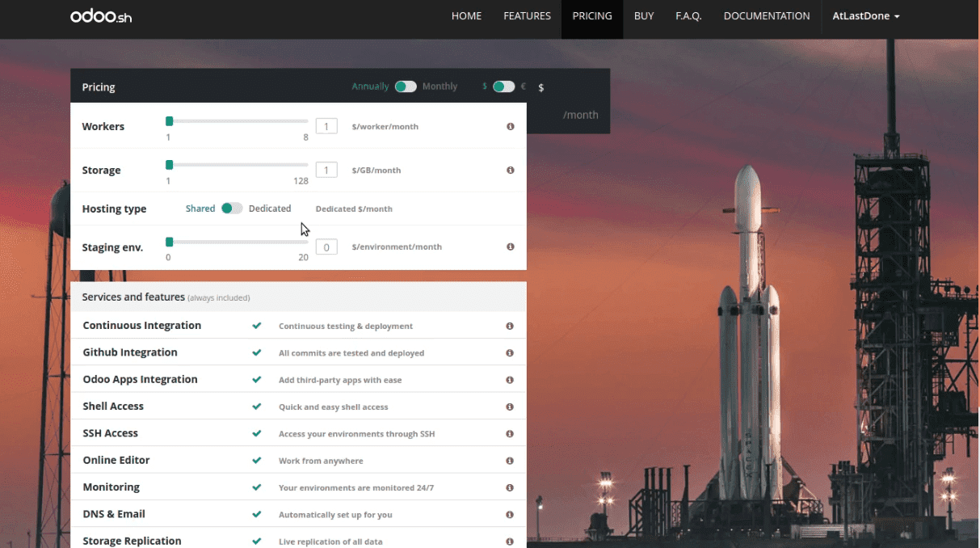Image resolution: width=980 pixels, height=548 pixels.
Task: Open info icon for Storage row
Action: coord(511,171)
